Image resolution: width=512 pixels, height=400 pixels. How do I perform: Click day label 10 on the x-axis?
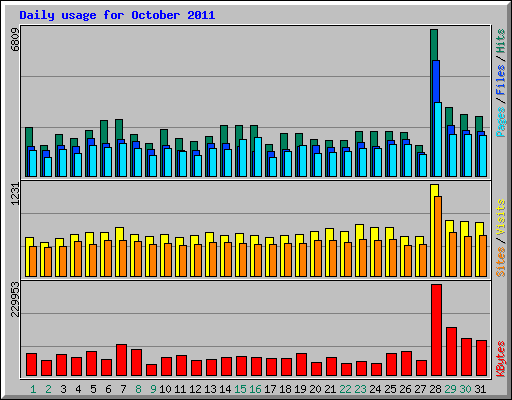[165, 389]
